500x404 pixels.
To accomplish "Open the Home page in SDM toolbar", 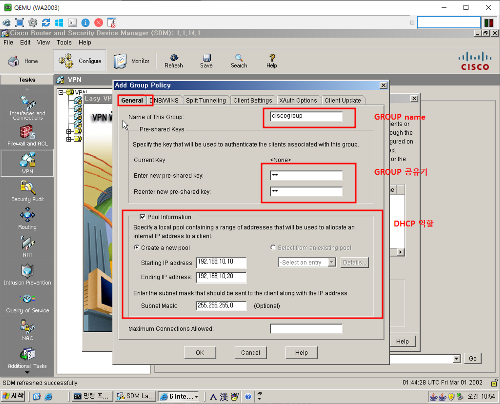I will (x=23, y=61).
